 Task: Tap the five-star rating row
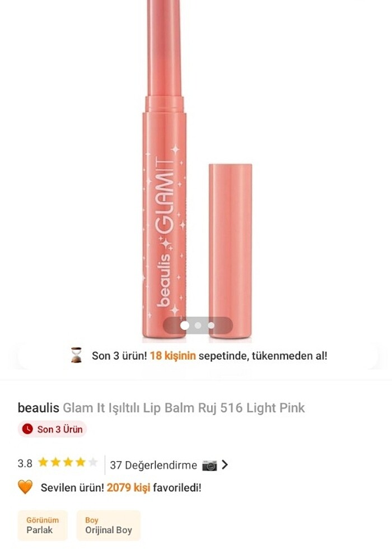[x=68, y=463]
